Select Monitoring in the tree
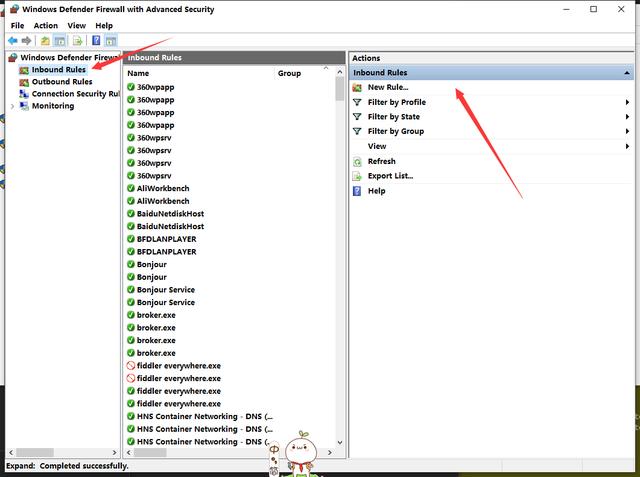Viewport: 640px width, 477px height. click(53, 106)
